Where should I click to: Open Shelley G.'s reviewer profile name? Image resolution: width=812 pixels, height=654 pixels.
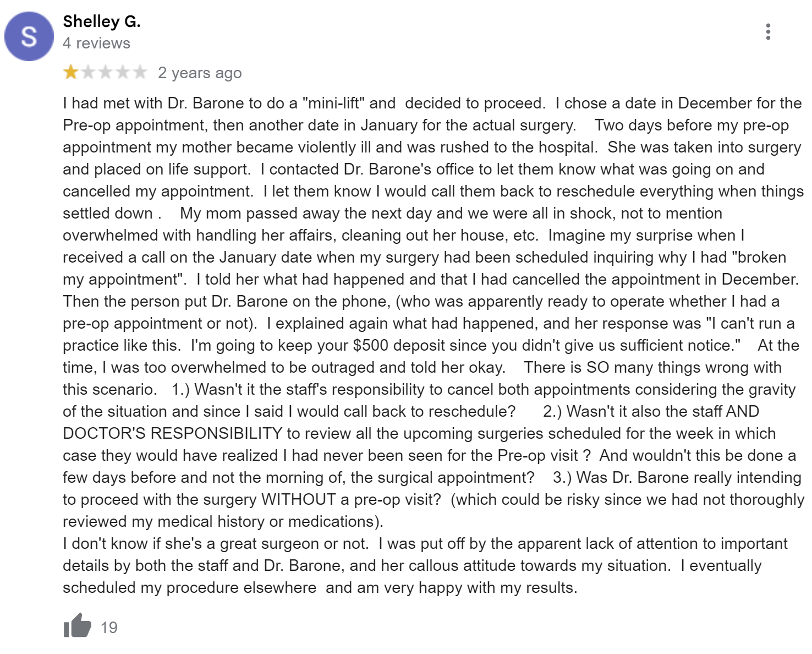(x=102, y=21)
